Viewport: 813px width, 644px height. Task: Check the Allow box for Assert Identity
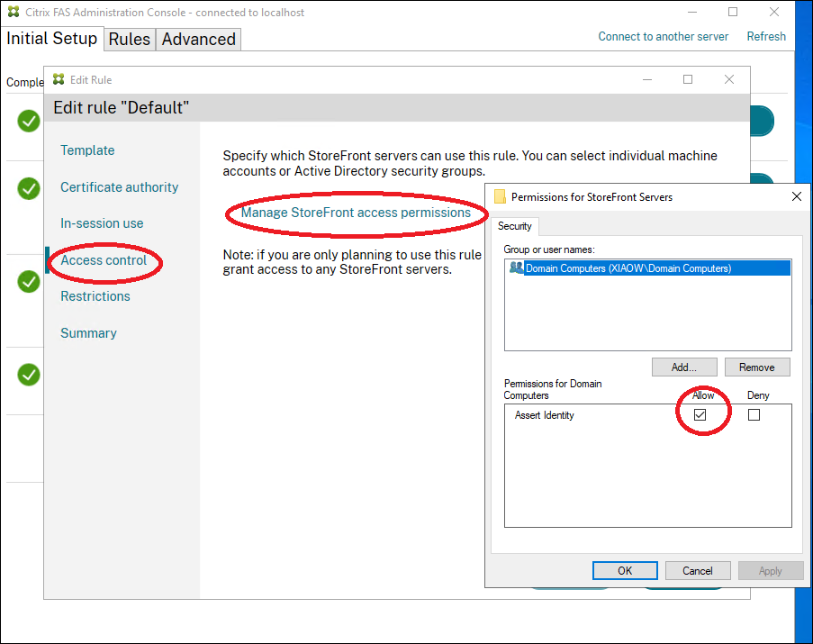[x=700, y=415]
